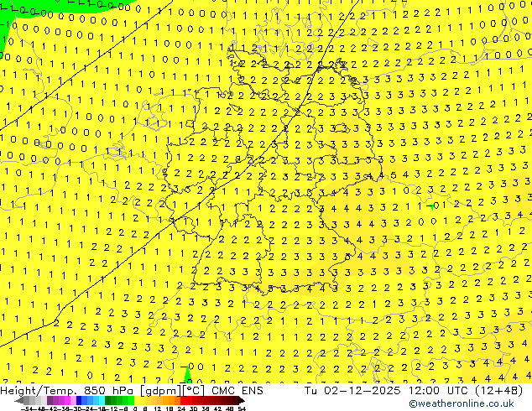Screen dimensions: 532x411
Task: Click the "Tu 02-12-2025" date text
Action: pos(352,390)
